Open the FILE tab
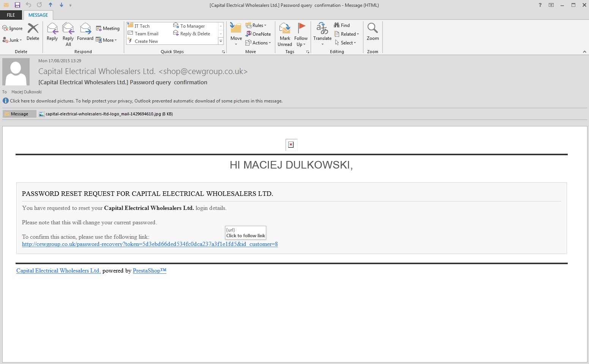 tap(11, 15)
